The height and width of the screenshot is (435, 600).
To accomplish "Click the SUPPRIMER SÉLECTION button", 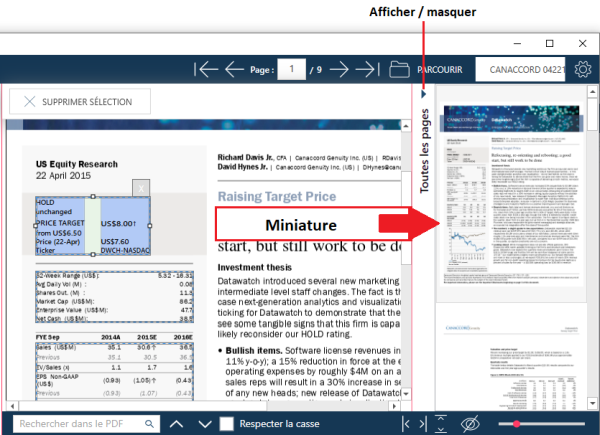I will (x=80, y=101).
